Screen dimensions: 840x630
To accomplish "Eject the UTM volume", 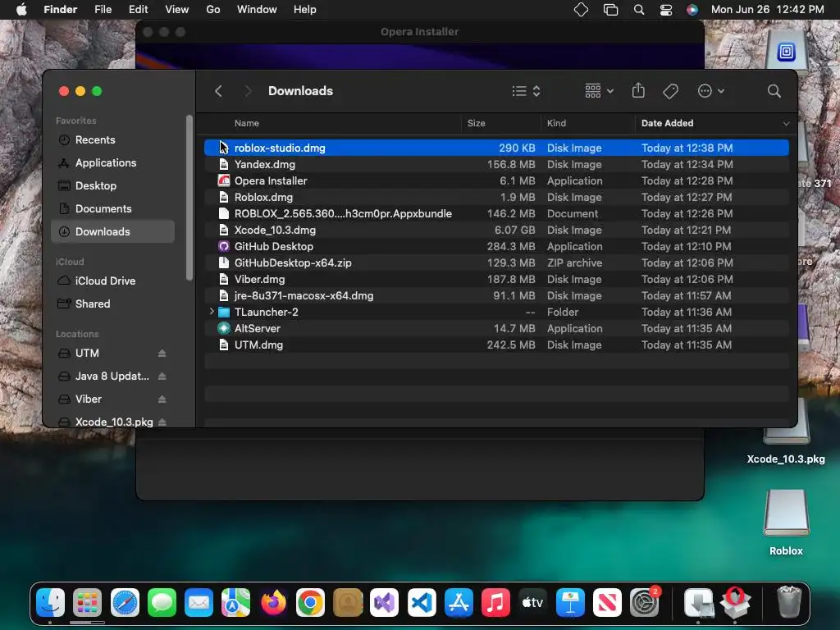I will 162,353.
